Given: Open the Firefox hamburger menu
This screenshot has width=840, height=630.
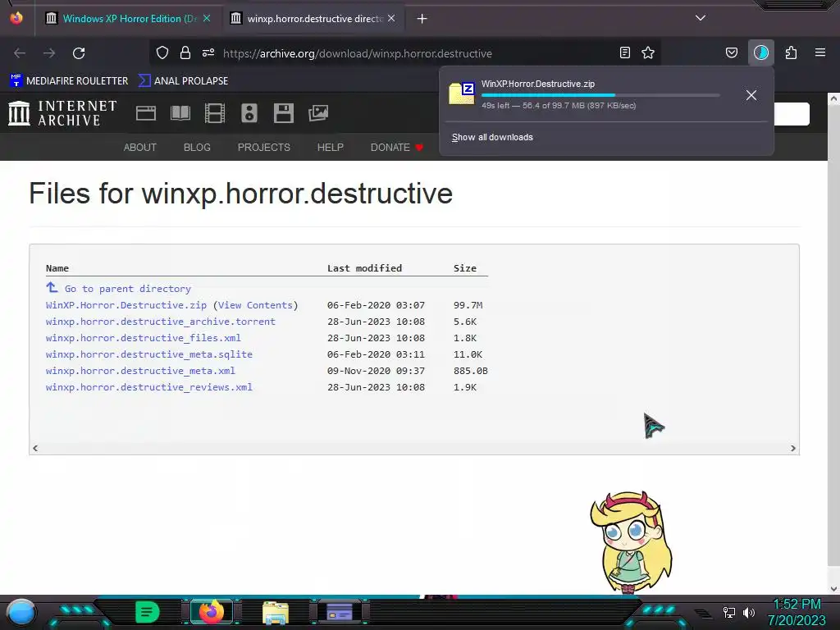Looking at the screenshot, I should [820, 52].
